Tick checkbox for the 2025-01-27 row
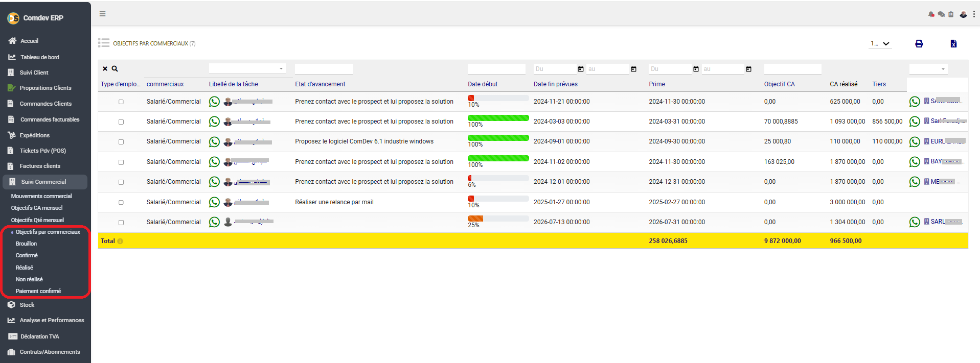This screenshot has width=980, height=363. (121, 202)
